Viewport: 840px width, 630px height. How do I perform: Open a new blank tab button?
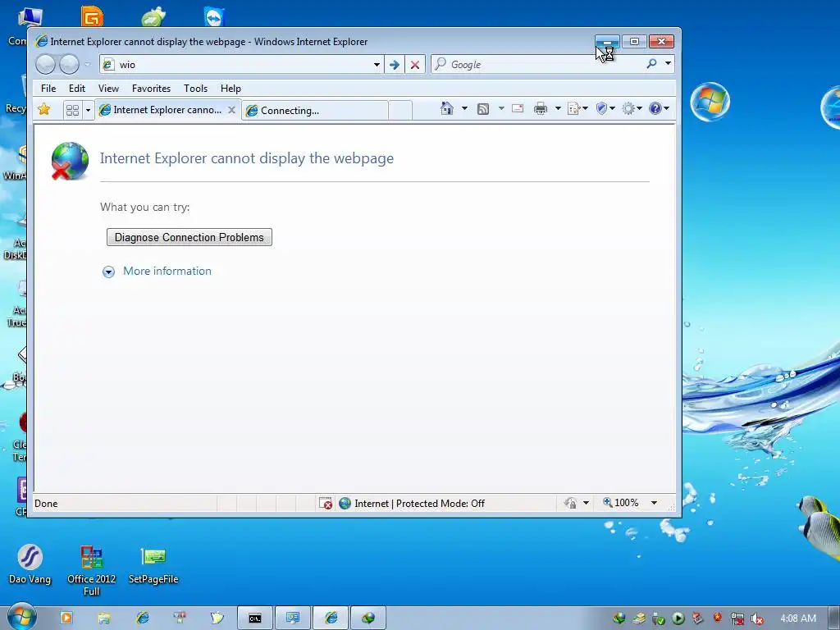400,111
